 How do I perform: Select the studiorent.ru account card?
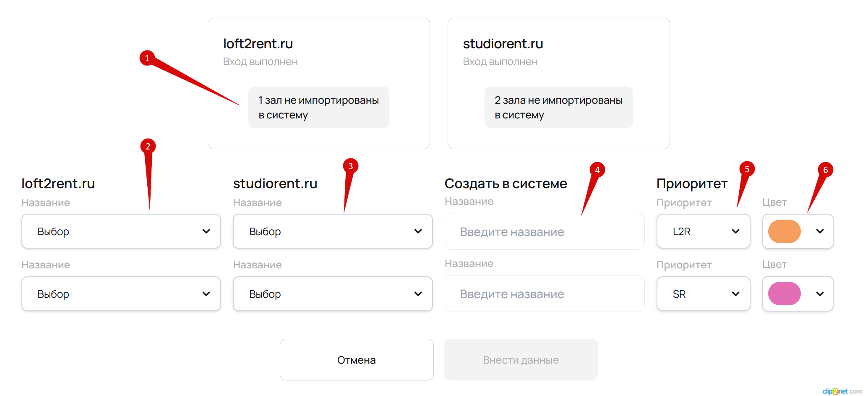click(x=559, y=83)
